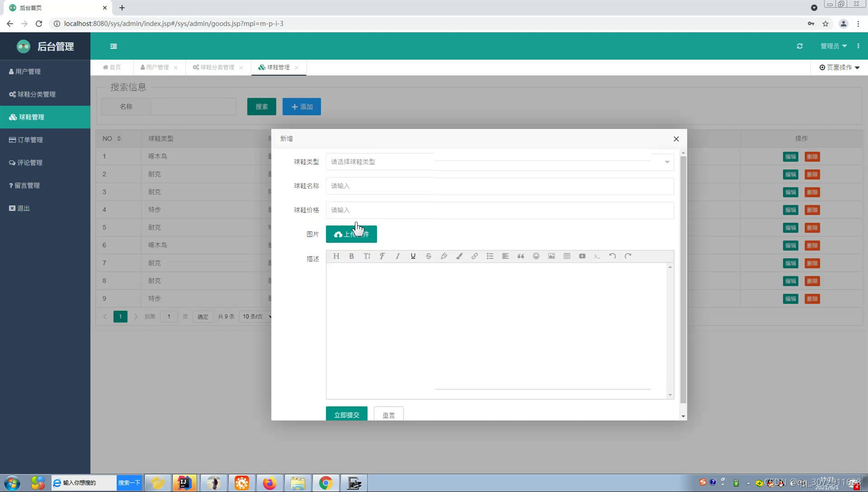Screen dimensions: 868x492
Task: Switch to the 用户管理 tab
Action: click(x=155, y=67)
